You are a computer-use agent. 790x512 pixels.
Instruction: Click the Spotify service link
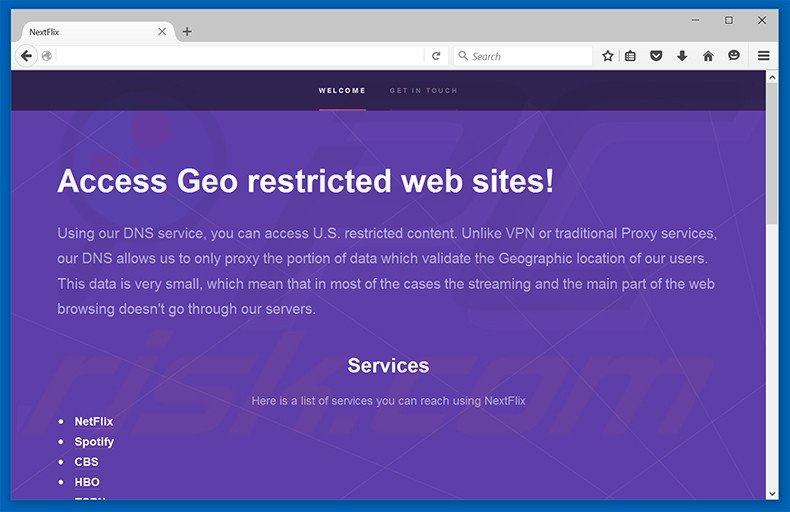(94, 442)
